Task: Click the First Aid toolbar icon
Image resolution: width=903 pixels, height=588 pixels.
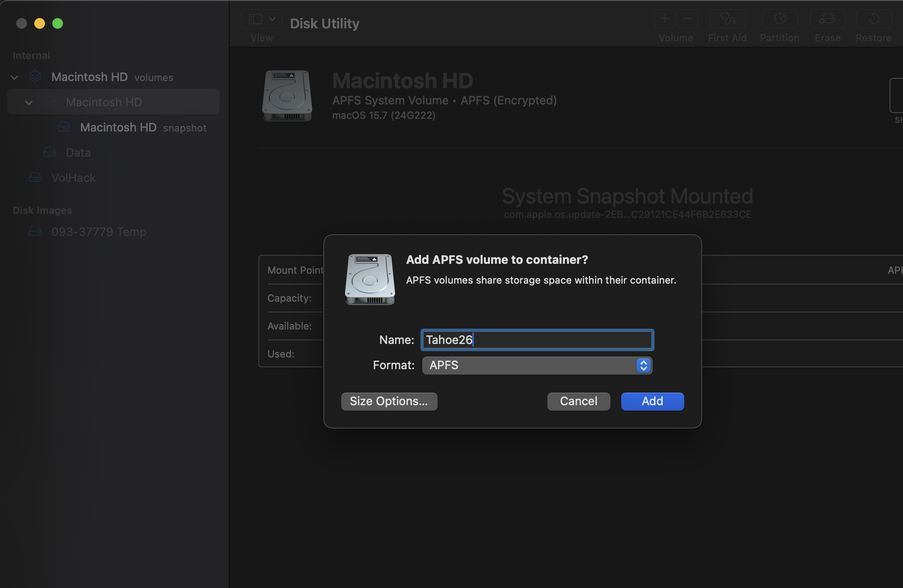Action: [727, 19]
